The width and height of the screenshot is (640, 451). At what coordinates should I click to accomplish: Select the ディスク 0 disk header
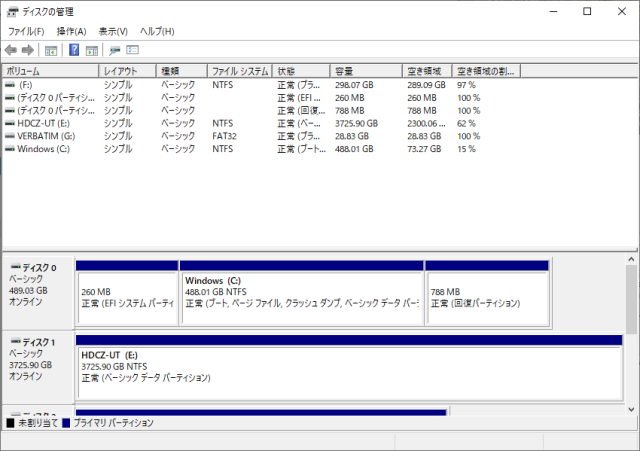pyautogui.click(x=38, y=293)
